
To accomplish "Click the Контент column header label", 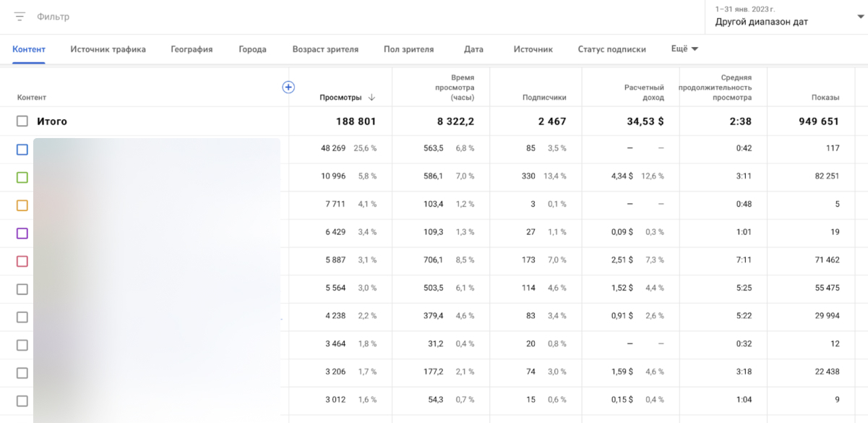I will coord(32,98).
